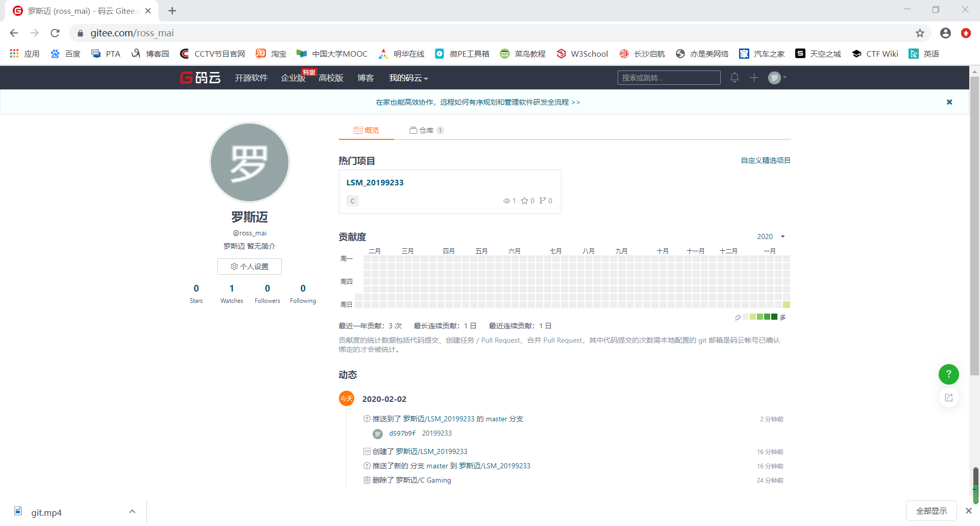Close the downloads bar
This screenshot has width=980, height=526.
click(x=968, y=511)
